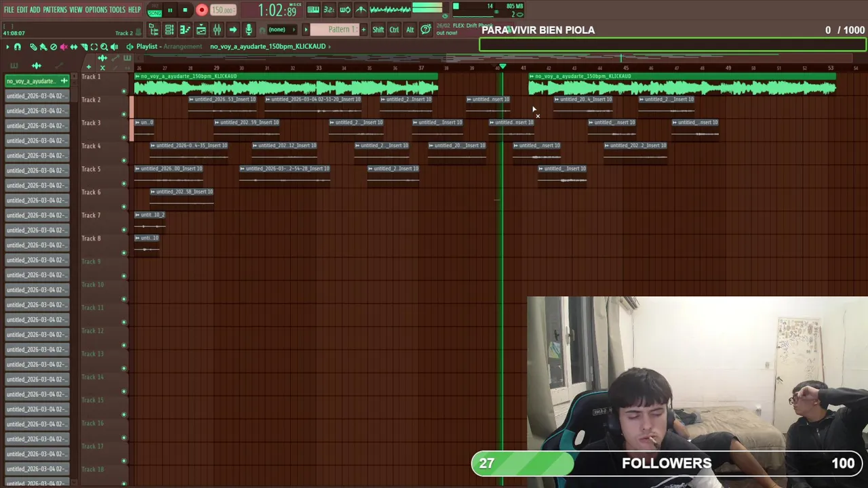Mute Track 4 with its green dot
The image size is (868, 488).
point(123,160)
